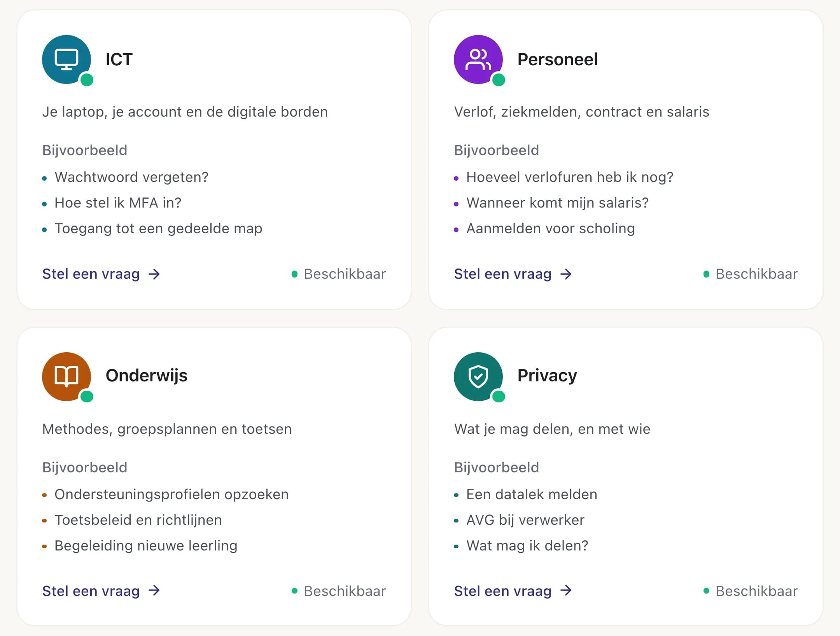The image size is (840, 636).
Task: Click 'Hoeveel verlofuren heb ik nog?' example
Action: (570, 177)
